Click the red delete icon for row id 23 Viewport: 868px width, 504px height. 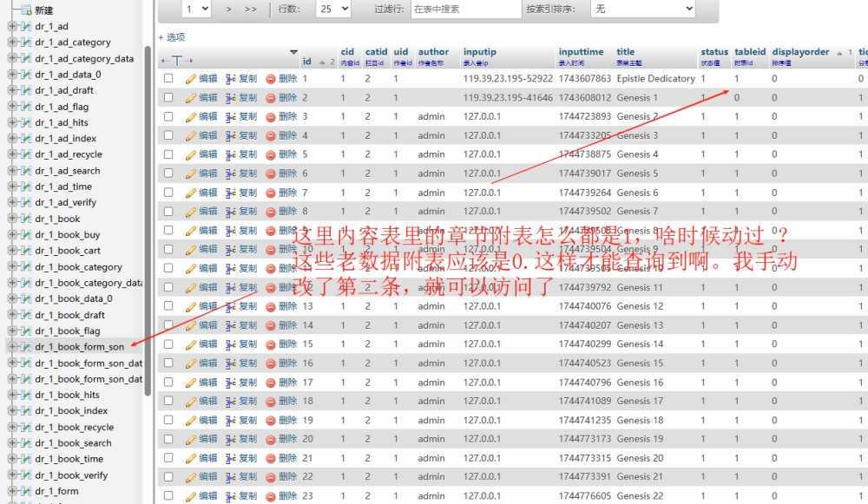pos(271,496)
